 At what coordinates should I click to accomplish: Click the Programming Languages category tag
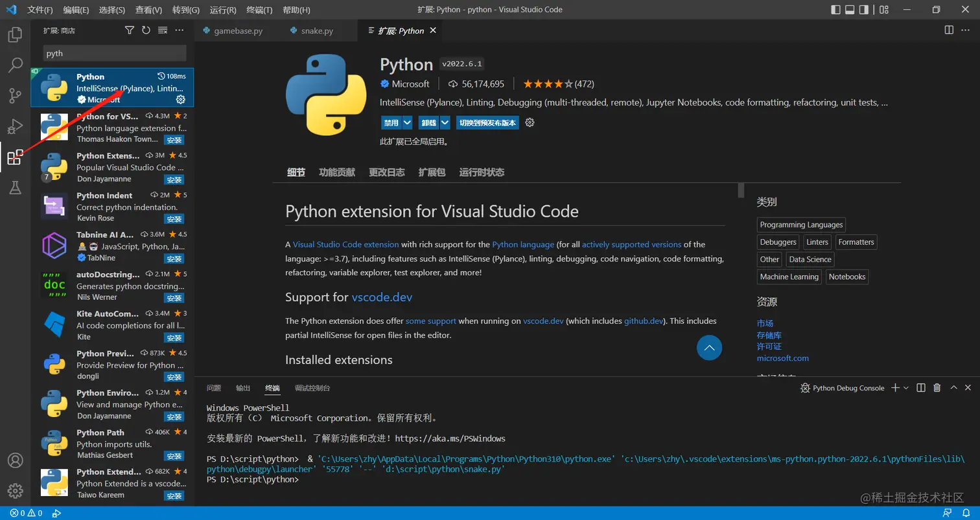(801, 225)
